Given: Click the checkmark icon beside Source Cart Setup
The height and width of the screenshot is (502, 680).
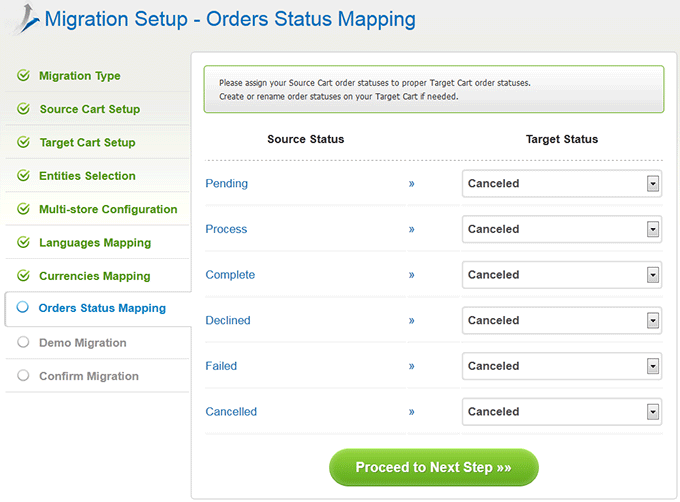Looking at the screenshot, I should (23, 108).
